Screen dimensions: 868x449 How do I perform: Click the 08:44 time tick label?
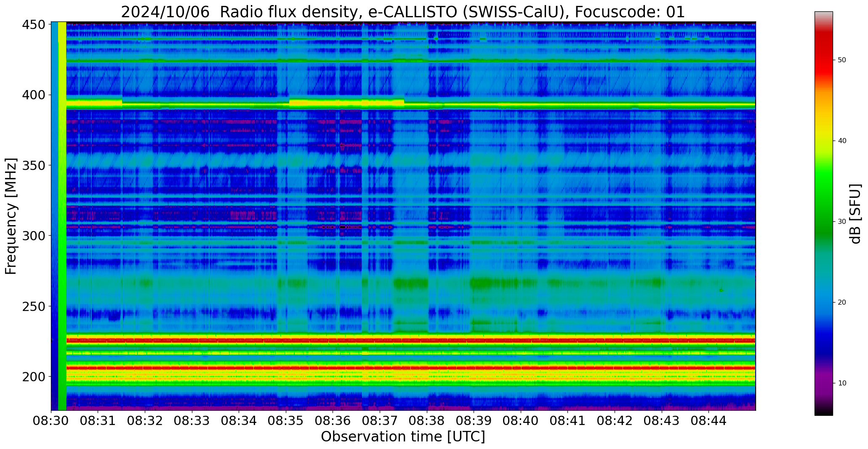[x=708, y=420]
